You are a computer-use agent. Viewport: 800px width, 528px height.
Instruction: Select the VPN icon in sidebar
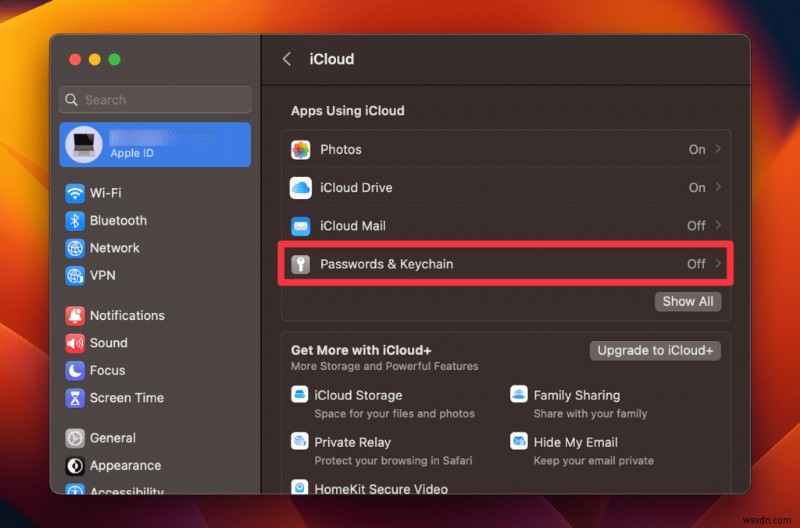pyautogui.click(x=75, y=276)
